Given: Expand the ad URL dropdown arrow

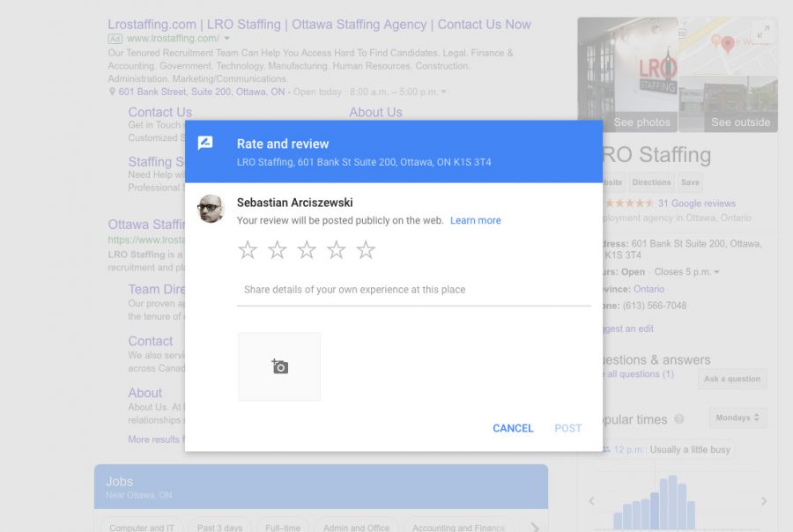Looking at the screenshot, I should click(x=226, y=39).
